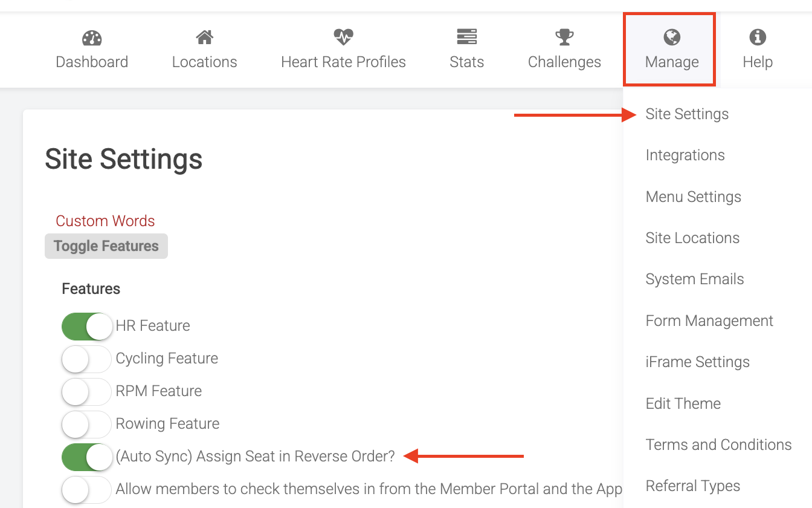The height and width of the screenshot is (508, 812).
Task: Disable the HR Feature toggle
Action: pos(87,327)
